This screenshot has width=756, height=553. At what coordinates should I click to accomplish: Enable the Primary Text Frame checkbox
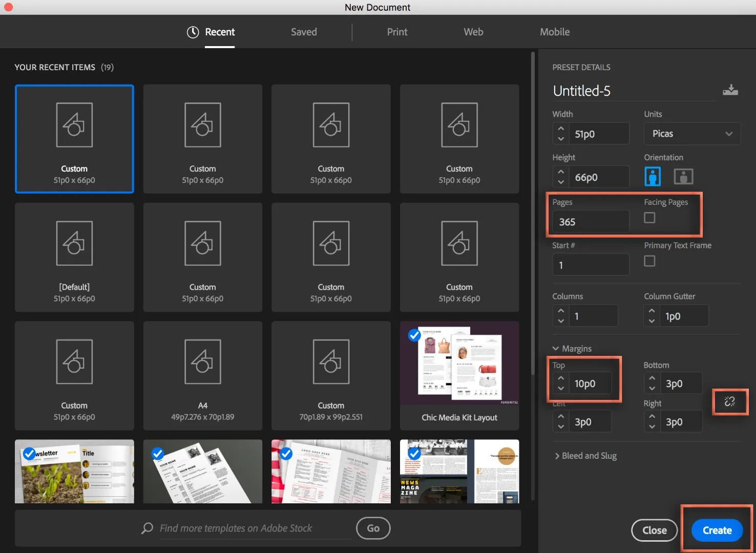(x=649, y=261)
